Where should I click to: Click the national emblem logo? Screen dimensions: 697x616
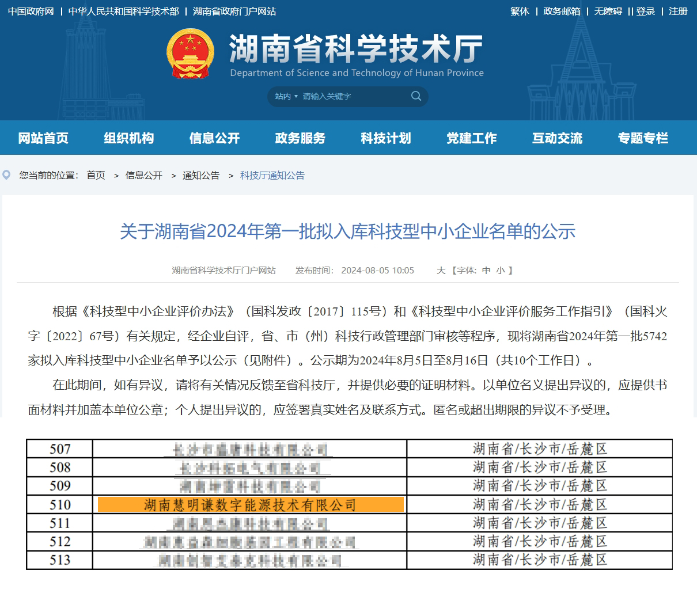click(x=190, y=54)
